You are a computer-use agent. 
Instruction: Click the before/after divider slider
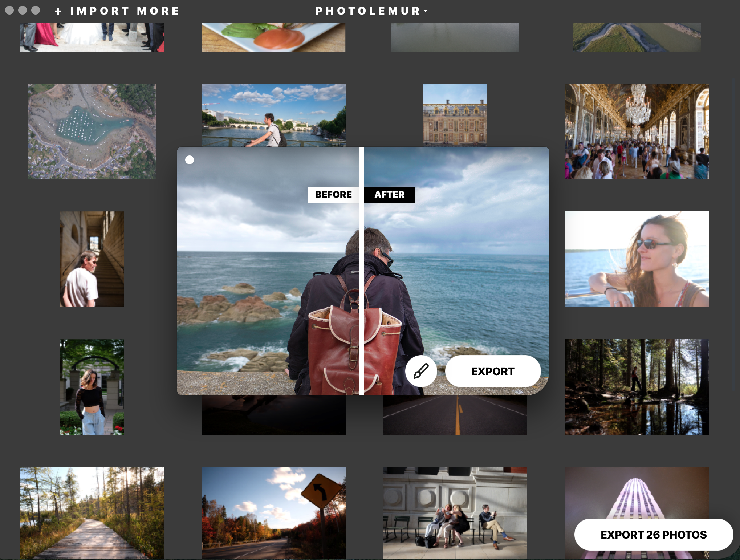pyautogui.click(x=362, y=271)
